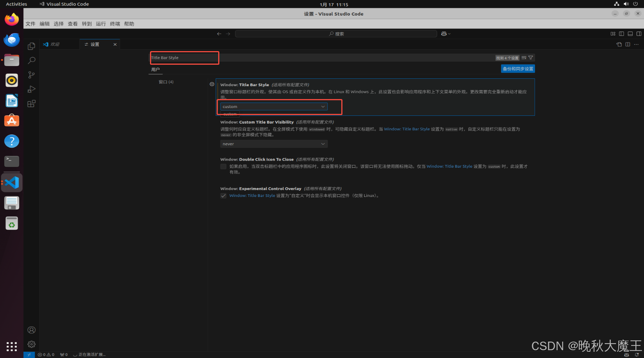644x358 pixels.
Task: Open Ubuntu Software from the dock
Action: 12,121
